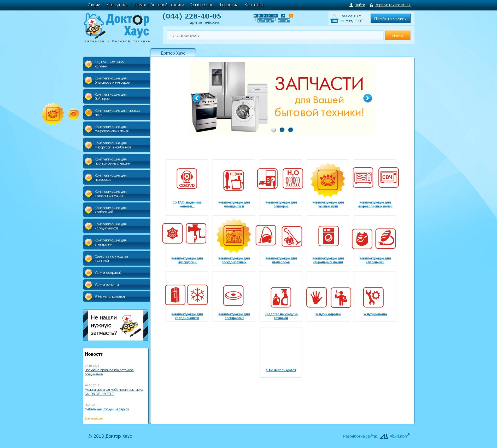Expand the 'другие телефоны' phone list

205,23
